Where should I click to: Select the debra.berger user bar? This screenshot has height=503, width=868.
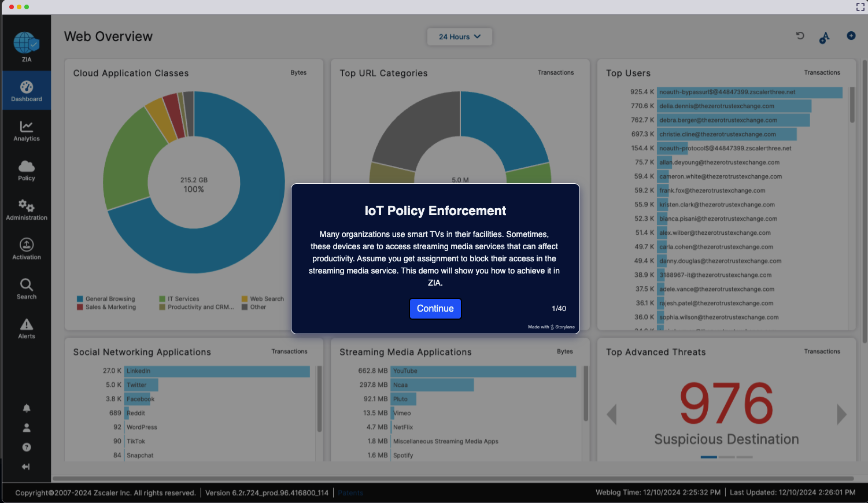(734, 120)
